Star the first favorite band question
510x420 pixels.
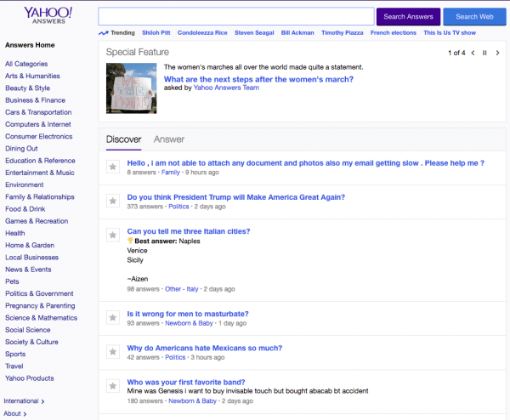(113, 386)
